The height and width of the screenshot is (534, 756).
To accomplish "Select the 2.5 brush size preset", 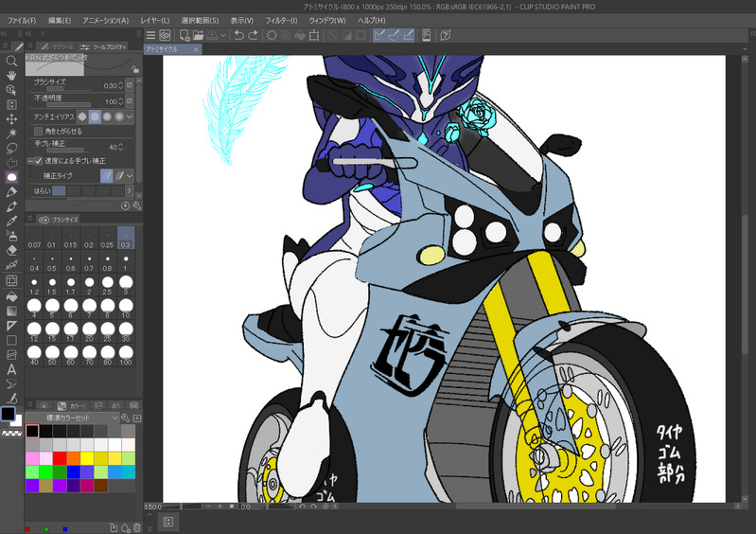I will click(x=107, y=286).
